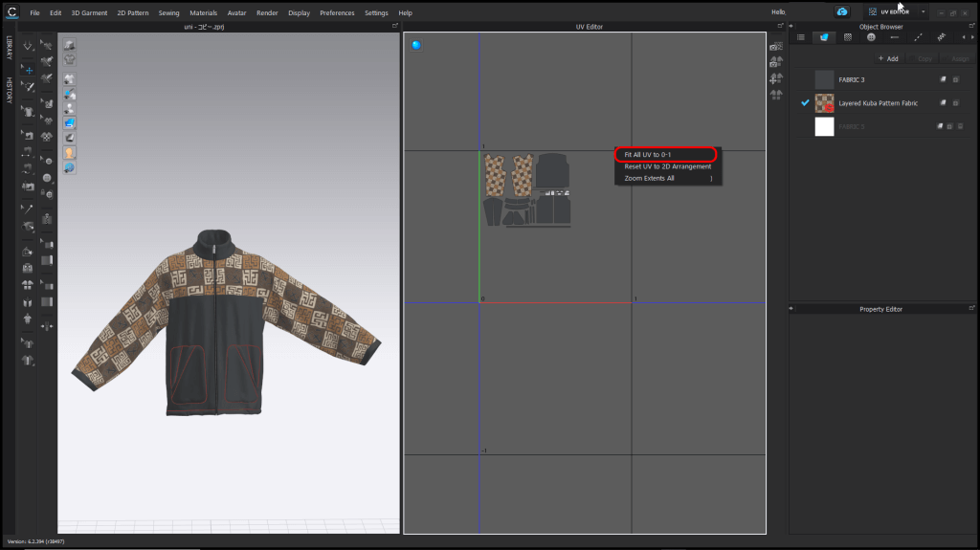Viewport: 980px width, 550px height.
Task: Undock the 3D garment window
Action: 395,26
